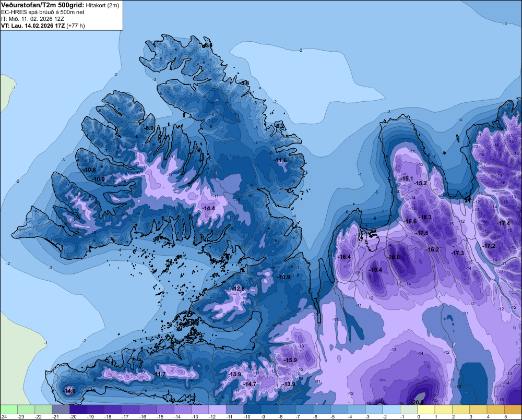This screenshot has width=522, height=420.
Task: Click the "Hitakort (2m)" label
Action: [102, 5]
